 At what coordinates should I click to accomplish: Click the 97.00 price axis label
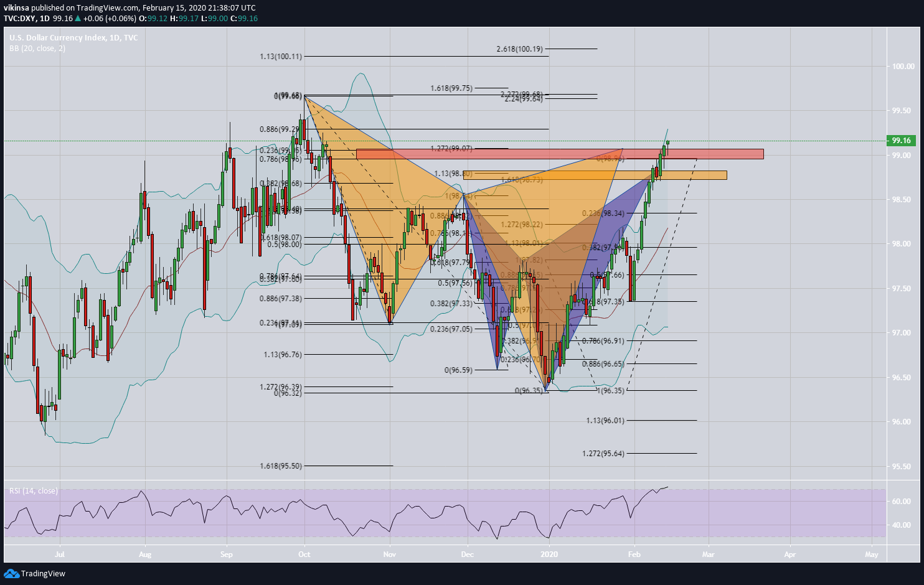(x=903, y=333)
